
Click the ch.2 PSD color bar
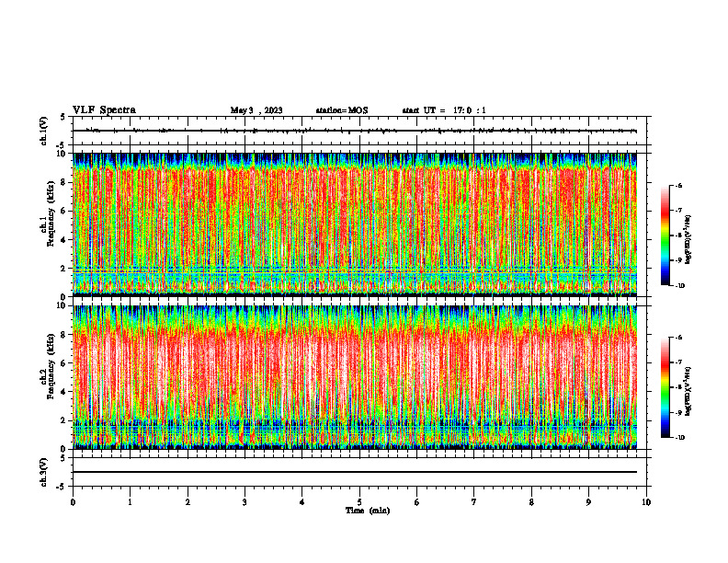tap(665, 387)
